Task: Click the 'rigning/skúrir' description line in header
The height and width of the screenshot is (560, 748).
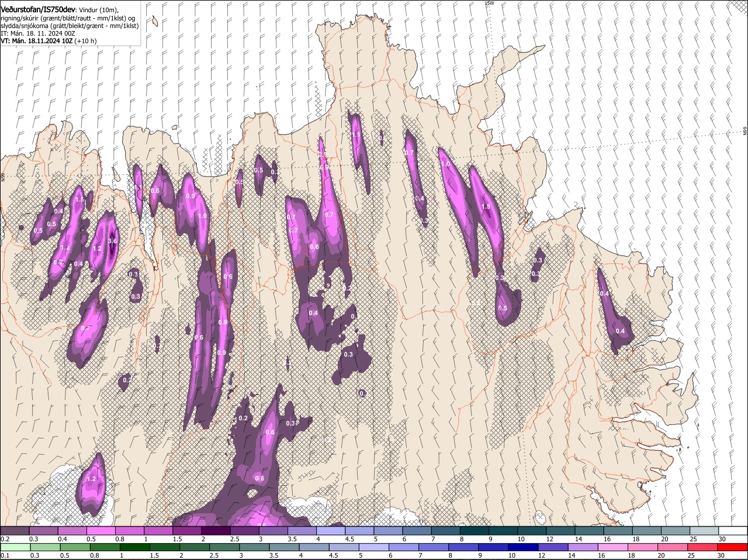Action: click(68, 18)
